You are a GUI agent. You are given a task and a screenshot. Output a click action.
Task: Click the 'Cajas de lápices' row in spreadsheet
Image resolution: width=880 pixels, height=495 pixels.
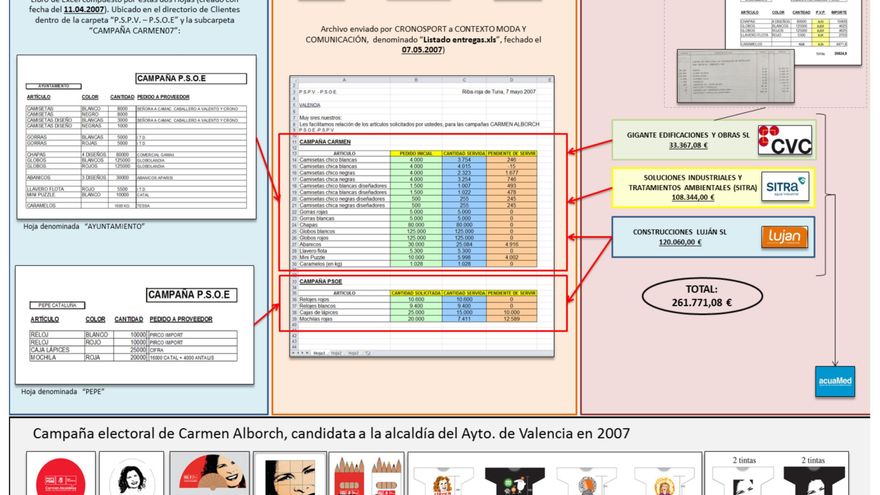(x=418, y=313)
